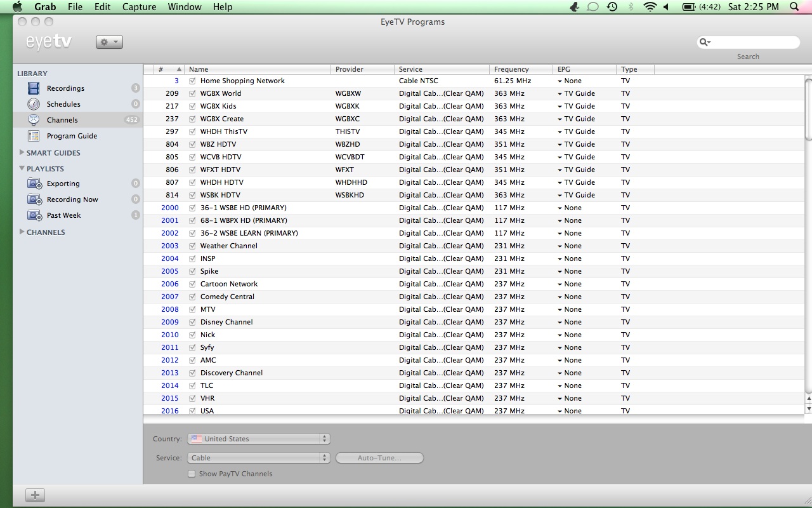Open the Country dropdown United States

259,439
